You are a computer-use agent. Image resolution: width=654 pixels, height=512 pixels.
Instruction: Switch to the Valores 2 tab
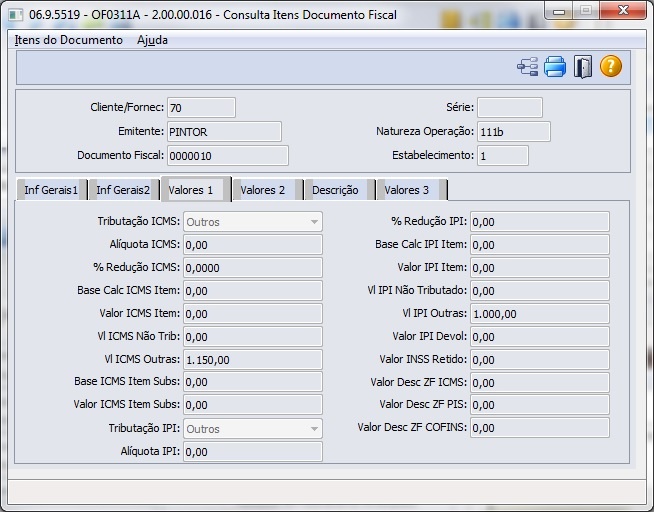(267, 190)
